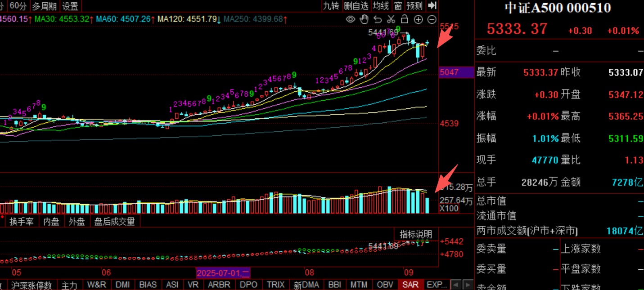This screenshot has width=644, height=290.
Task: Click the 最高 value 5365.25
Action: pos(626,116)
